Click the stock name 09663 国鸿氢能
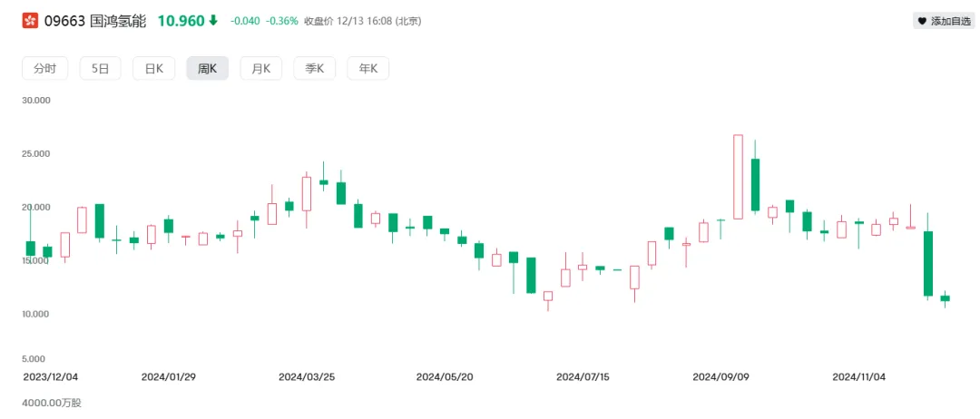The image size is (980, 419). point(94,21)
